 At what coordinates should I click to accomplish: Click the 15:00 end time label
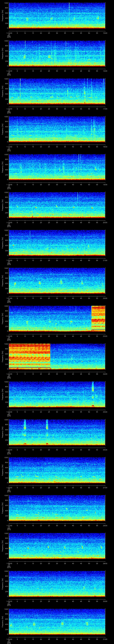click(x=105, y=33)
